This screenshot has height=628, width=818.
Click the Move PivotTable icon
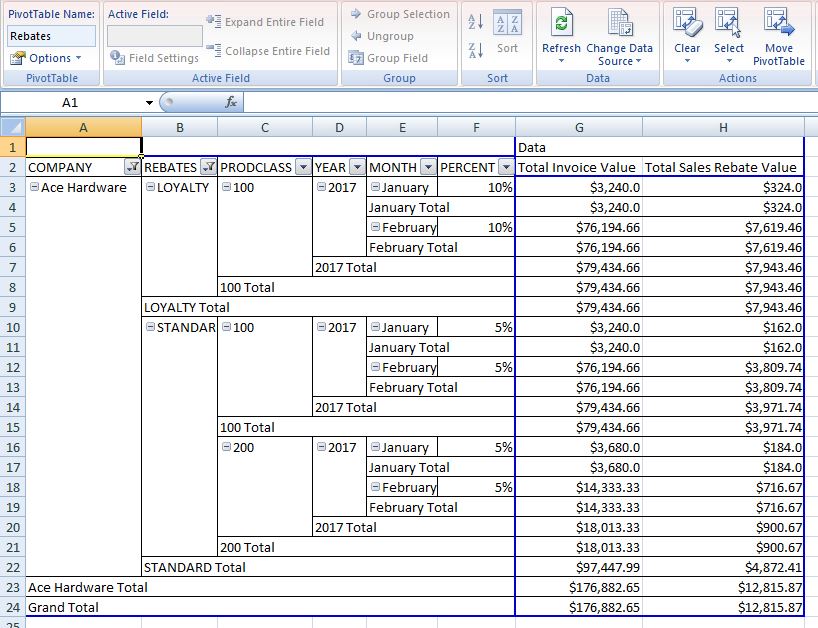click(x=779, y=22)
